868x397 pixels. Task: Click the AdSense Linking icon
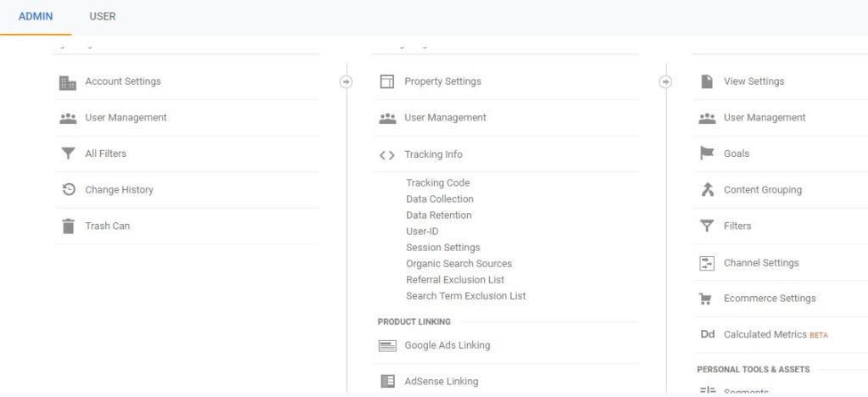[387, 381]
